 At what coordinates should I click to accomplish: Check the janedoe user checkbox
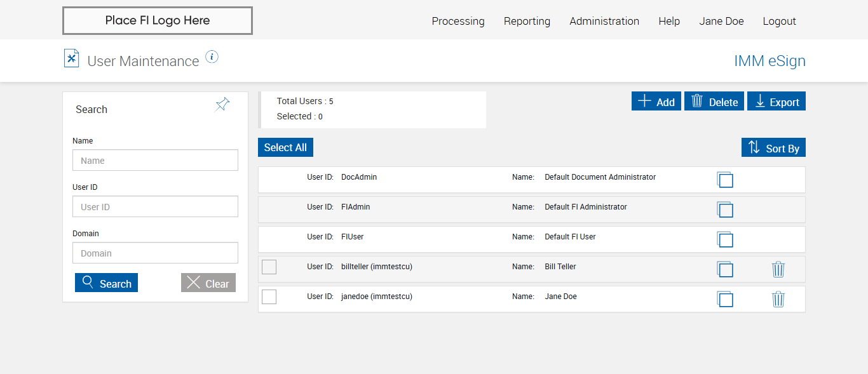click(269, 297)
